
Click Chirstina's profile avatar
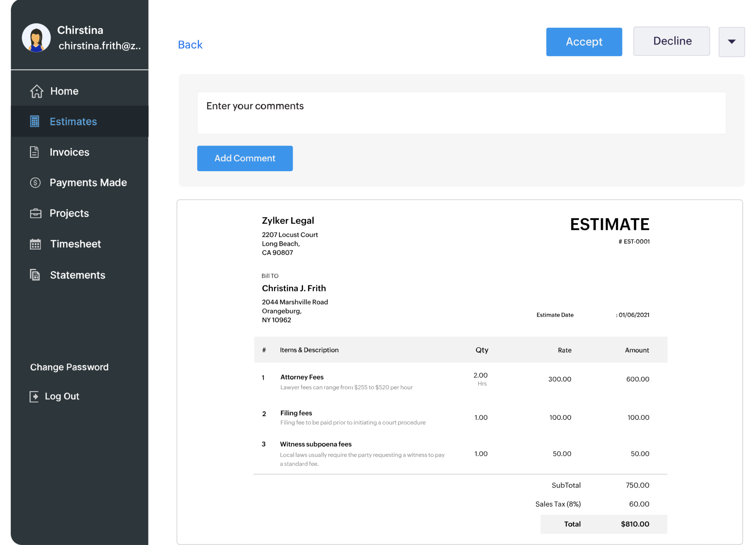[x=36, y=37]
